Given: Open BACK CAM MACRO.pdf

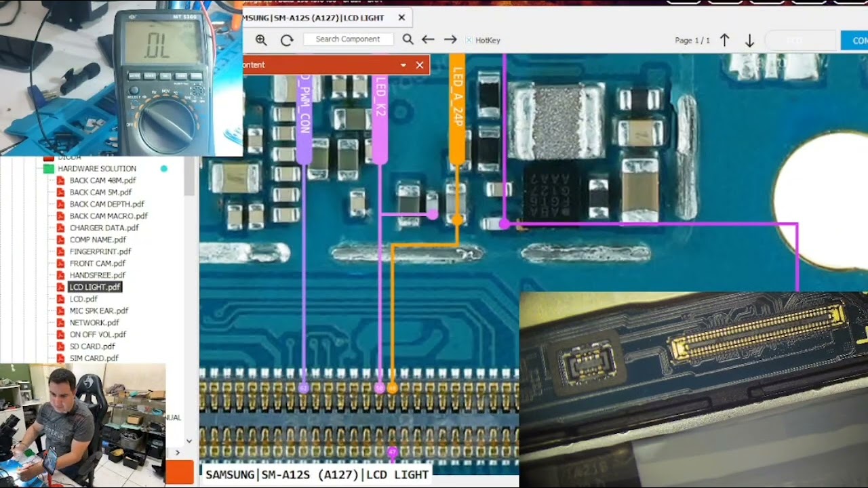Looking at the screenshot, I should pos(108,216).
